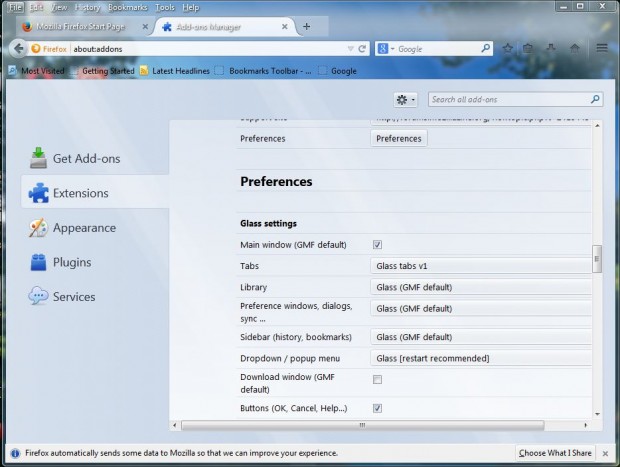Open the Bookmarks menu
Screen dimensions: 620x467
[x=127, y=7]
